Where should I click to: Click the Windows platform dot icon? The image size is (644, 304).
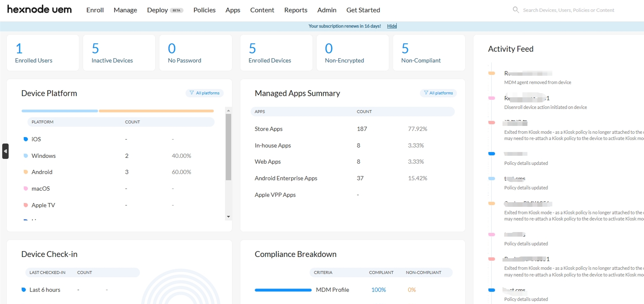[26, 156]
